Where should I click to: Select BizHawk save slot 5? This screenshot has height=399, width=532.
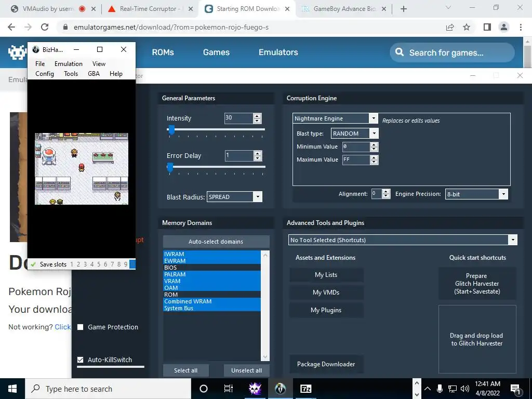[x=99, y=264]
